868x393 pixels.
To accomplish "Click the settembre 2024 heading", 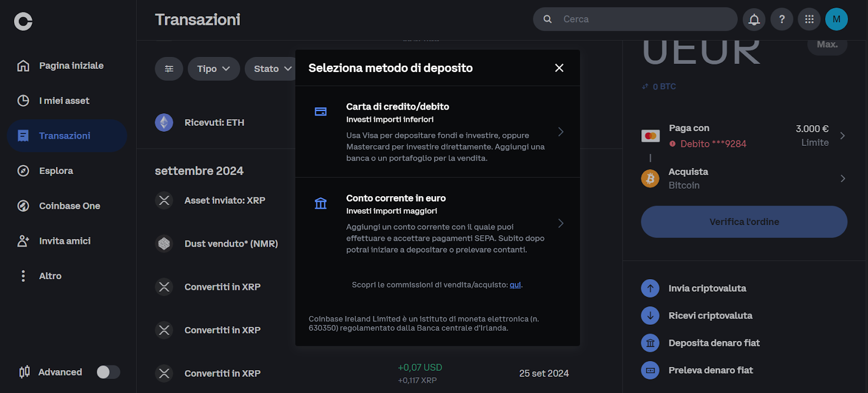I will [x=199, y=171].
